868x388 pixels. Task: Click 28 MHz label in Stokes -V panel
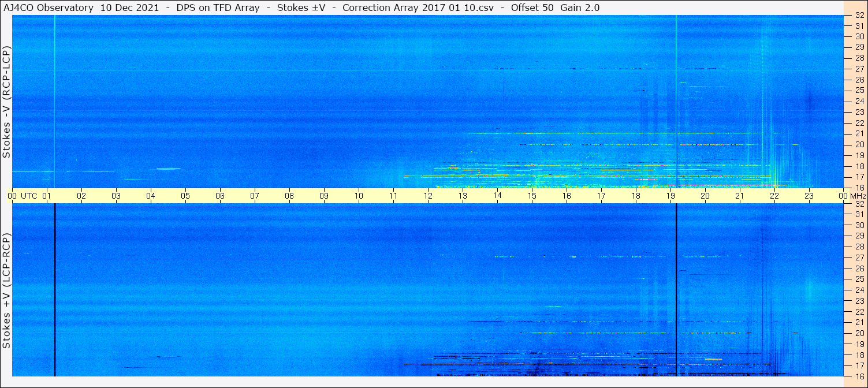pyautogui.click(x=859, y=58)
